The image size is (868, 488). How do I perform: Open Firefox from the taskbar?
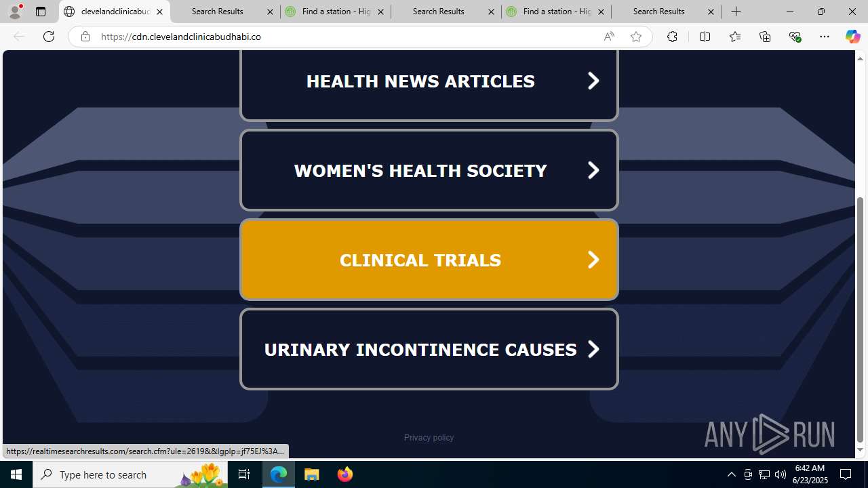tap(344, 474)
